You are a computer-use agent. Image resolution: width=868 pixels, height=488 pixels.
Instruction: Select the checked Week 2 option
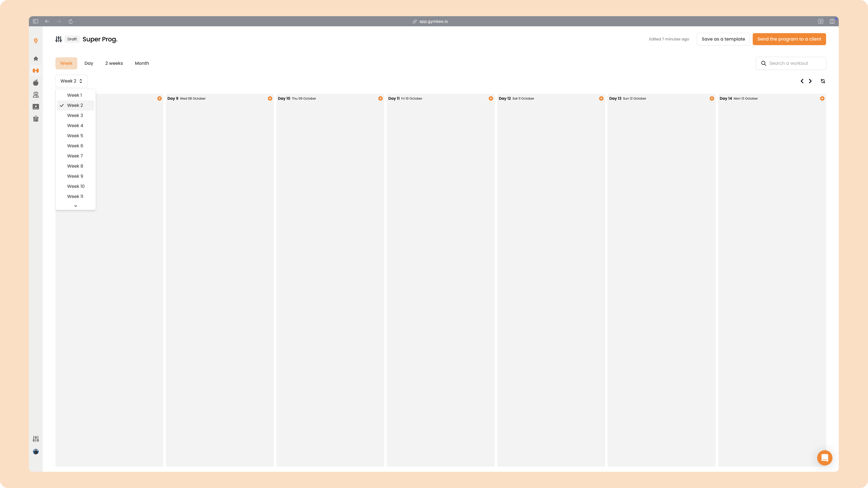[76, 105]
